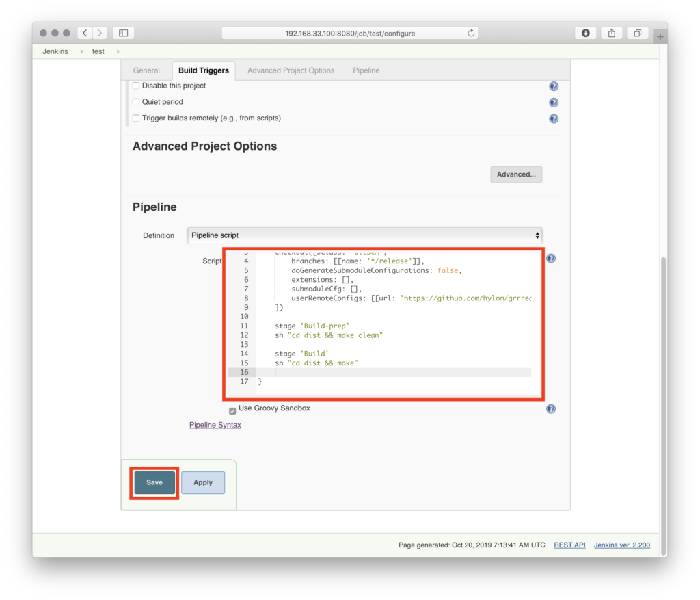This screenshot has width=700, height=600.
Task: Reload the page via the refresh icon
Action: point(470,33)
